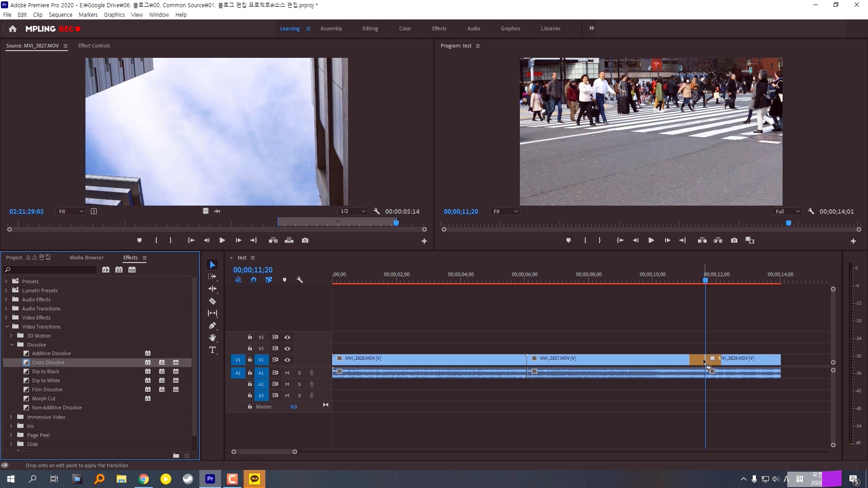Switch to the Media Browser tab
This screenshot has height=488, width=868.
[x=86, y=258]
